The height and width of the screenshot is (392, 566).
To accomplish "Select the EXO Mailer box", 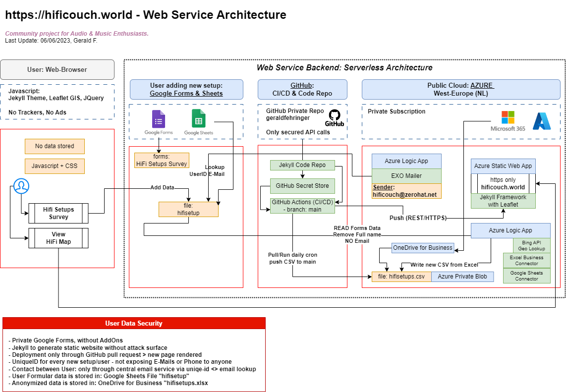I will (x=406, y=176).
